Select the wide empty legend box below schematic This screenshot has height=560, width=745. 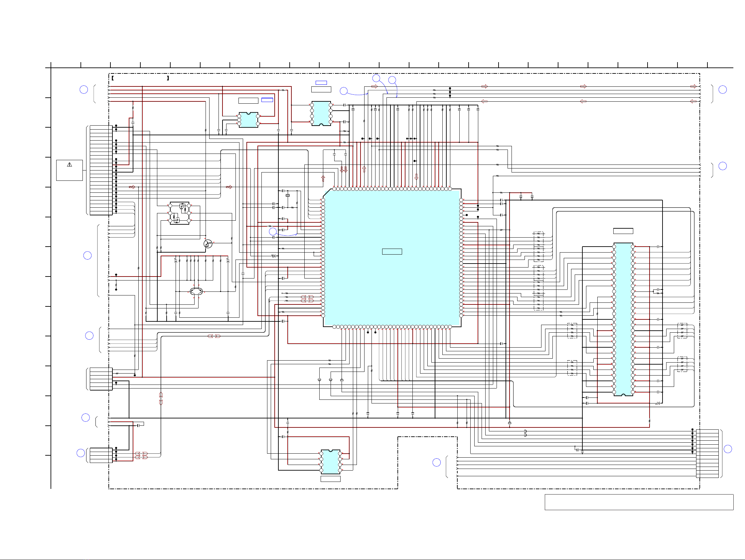click(639, 502)
